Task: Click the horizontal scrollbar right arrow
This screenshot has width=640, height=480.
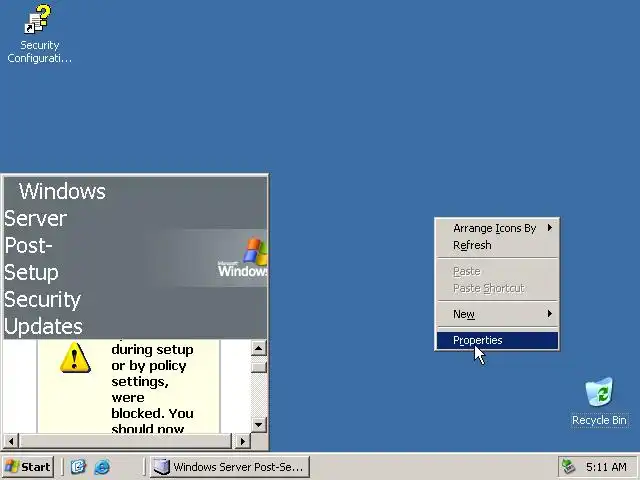Action: (243, 441)
